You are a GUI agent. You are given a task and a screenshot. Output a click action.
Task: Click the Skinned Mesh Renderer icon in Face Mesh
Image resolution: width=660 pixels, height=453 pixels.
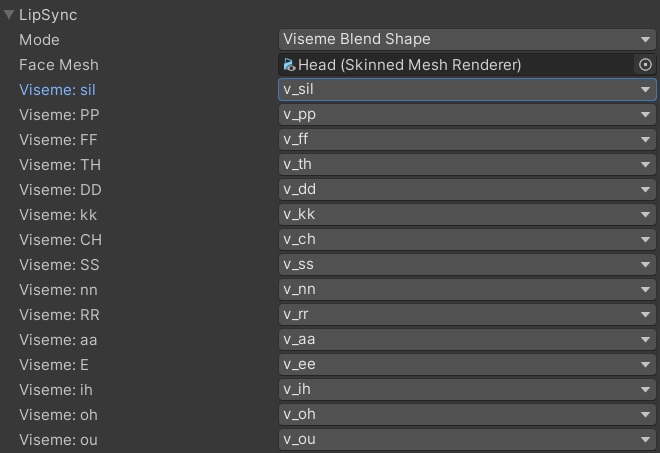tap(289, 65)
